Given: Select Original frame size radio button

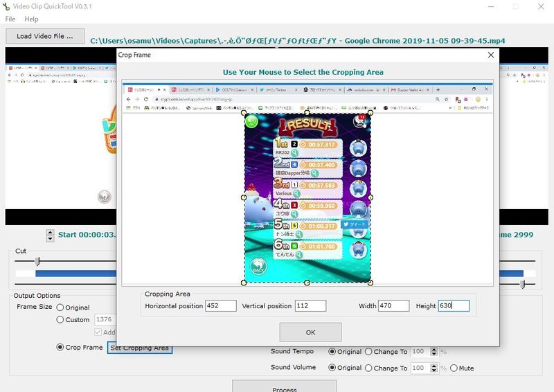Looking at the screenshot, I should [60, 308].
